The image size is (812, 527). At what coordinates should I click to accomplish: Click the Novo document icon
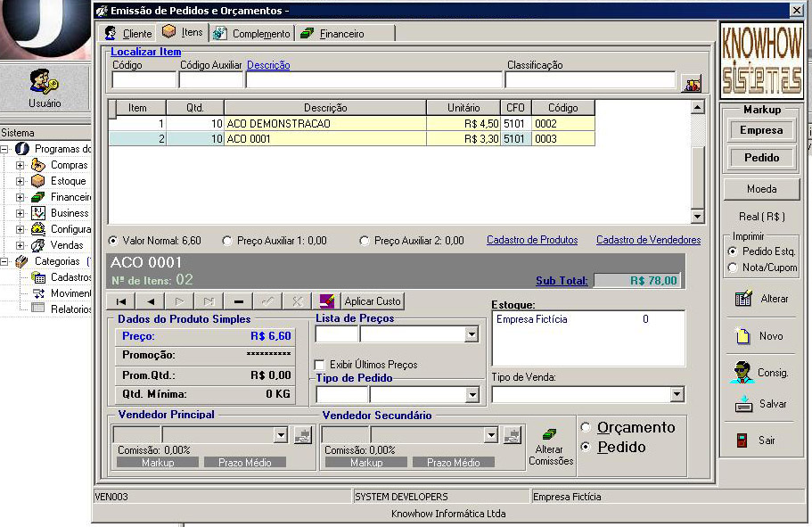pyautogui.click(x=744, y=336)
